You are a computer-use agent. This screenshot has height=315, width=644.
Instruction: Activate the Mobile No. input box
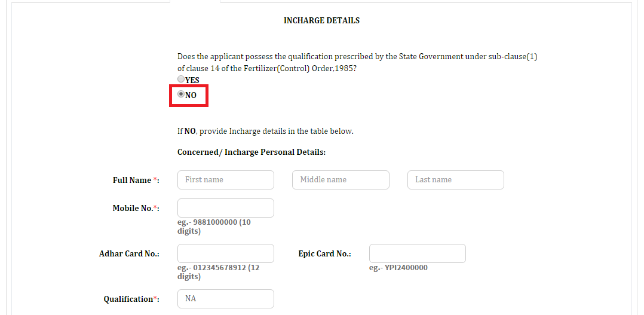225,208
